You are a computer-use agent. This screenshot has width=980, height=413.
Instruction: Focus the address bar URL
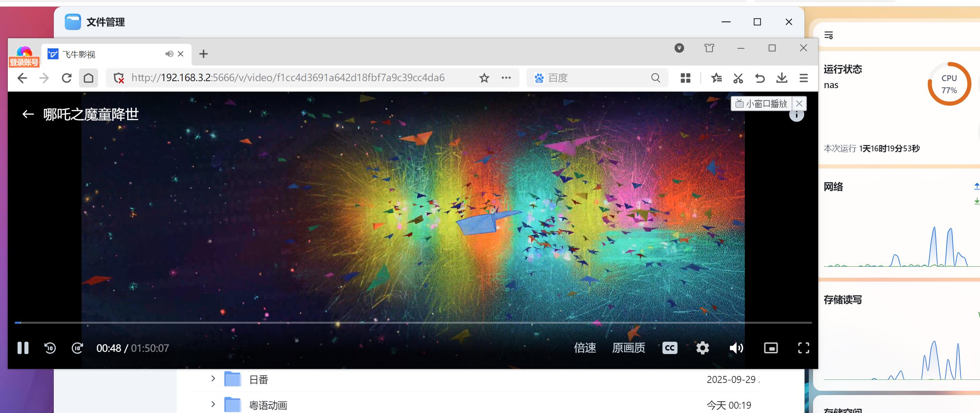click(288, 78)
